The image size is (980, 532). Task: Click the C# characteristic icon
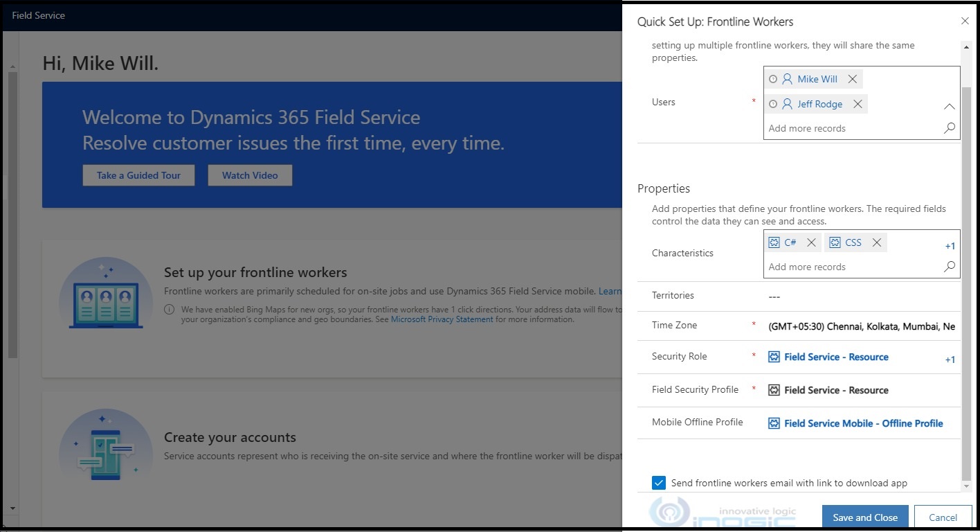(x=774, y=242)
